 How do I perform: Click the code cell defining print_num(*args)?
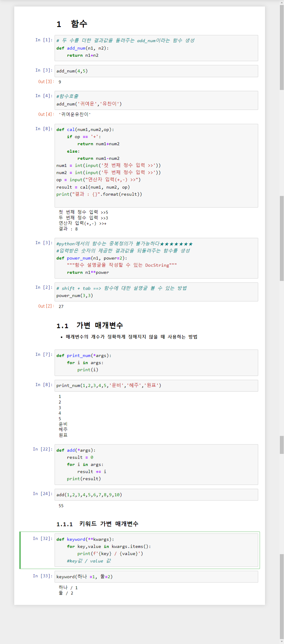point(156,363)
